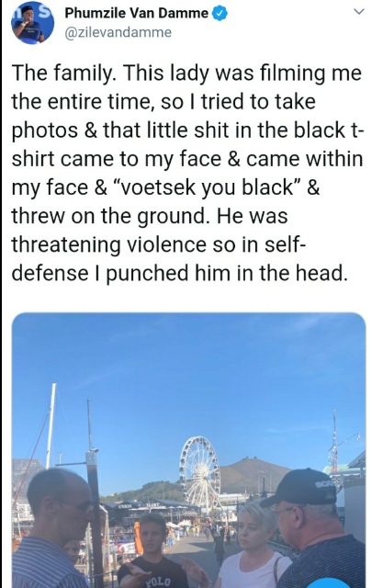Tap the Ferris wheel in the photo
The width and height of the screenshot is (372, 588).
click(x=199, y=474)
